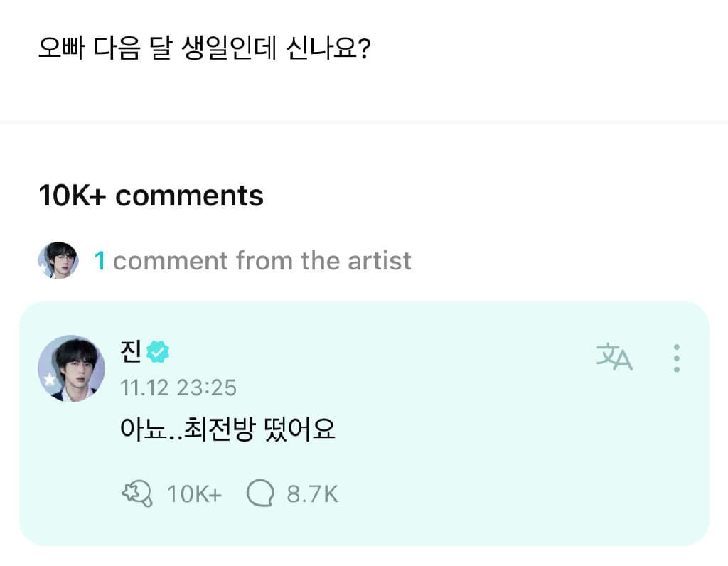Viewport: 728px width, 566px height.
Task: Open Jin's large profile picture in the comment
Action: [71, 368]
